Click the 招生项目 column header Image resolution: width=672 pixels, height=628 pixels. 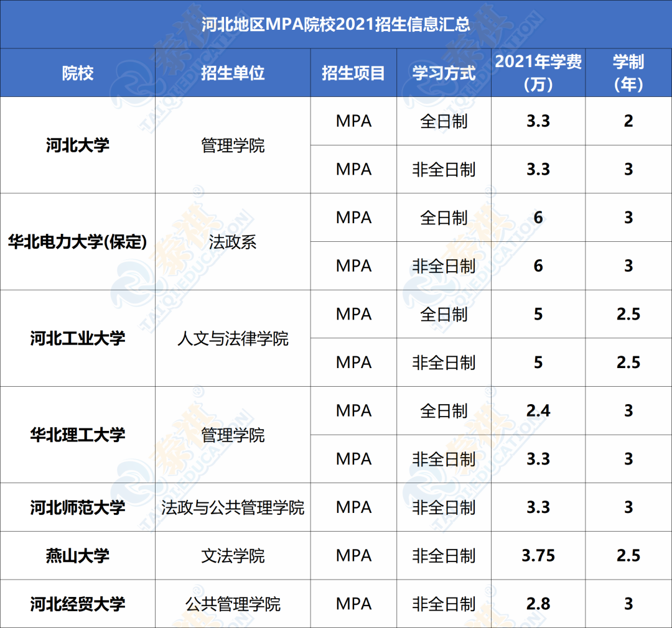353,73
